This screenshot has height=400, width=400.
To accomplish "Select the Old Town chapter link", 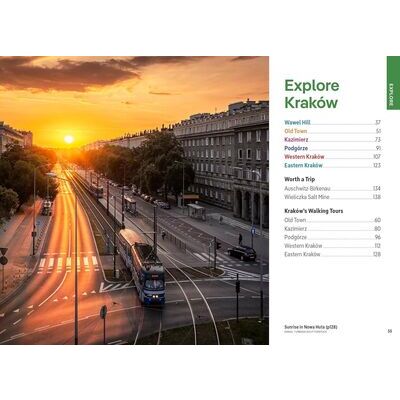I will tap(332, 131).
